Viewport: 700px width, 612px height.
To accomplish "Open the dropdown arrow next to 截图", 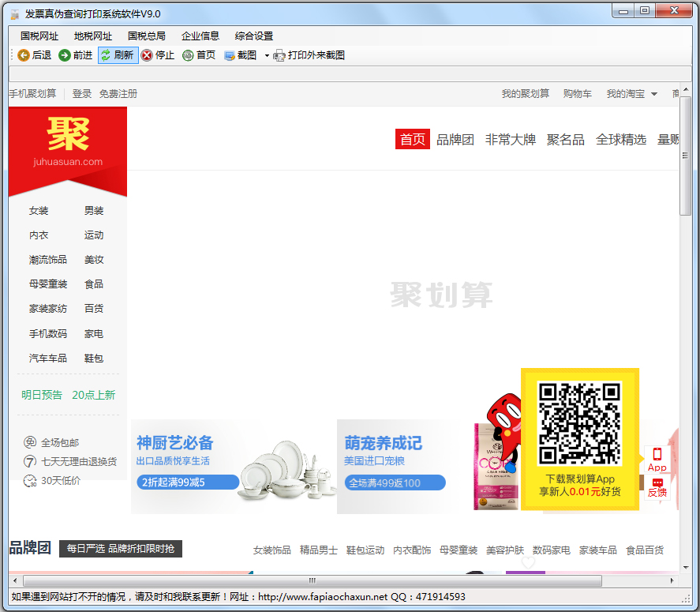I will (x=267, y=56).
